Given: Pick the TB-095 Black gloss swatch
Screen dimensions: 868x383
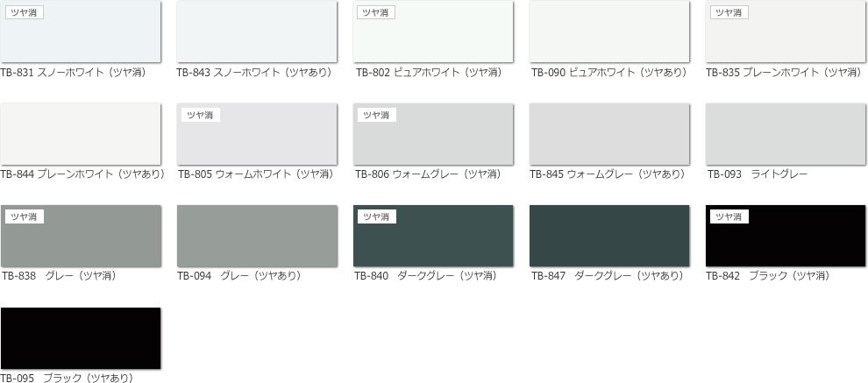Looking at the screenshot, I should click(81, 337).
